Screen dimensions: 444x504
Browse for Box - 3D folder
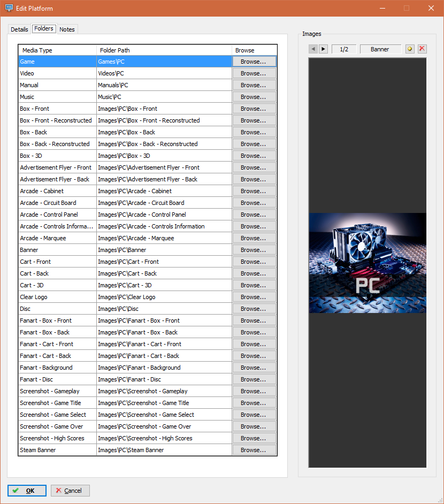[x=254, y=156]
